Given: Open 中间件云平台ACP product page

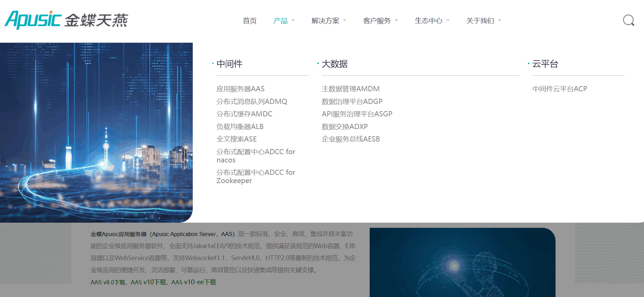Looking at the screenshot, I should (x=560, y=89).
